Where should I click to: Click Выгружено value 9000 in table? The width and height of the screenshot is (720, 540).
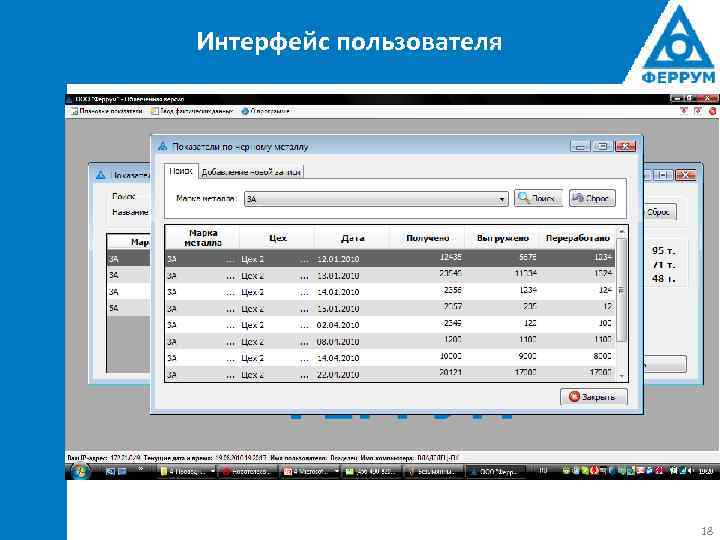click(x=526, y=356)
